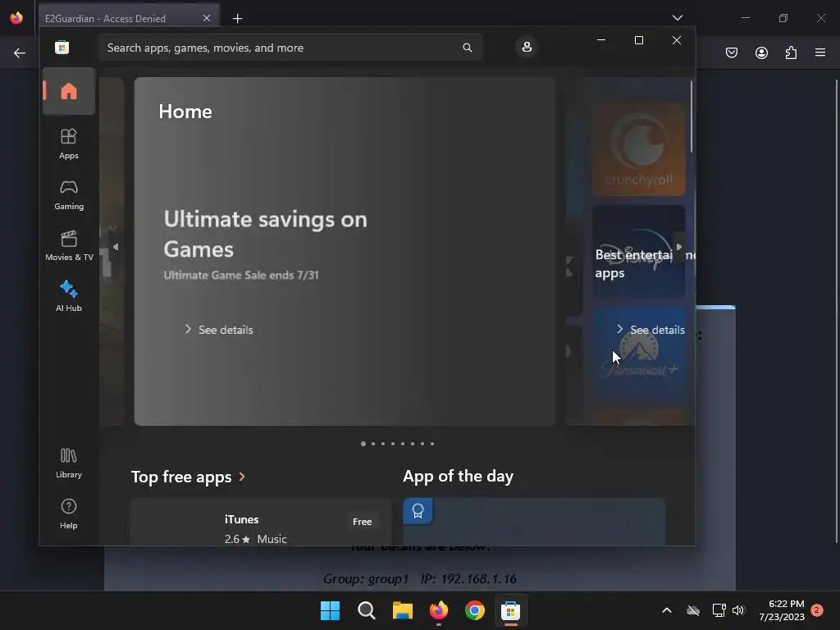The width and height of the screenshot is (840, 630).
Task: Open the App of the day badge icon
Action: [418, 511]
